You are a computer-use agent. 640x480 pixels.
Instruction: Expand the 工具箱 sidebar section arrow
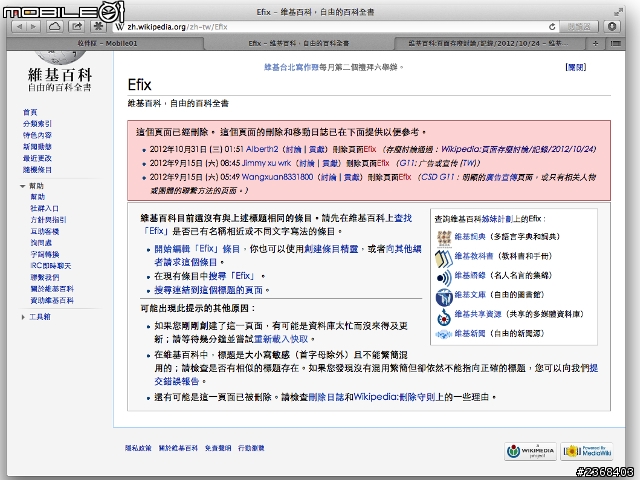23,317
